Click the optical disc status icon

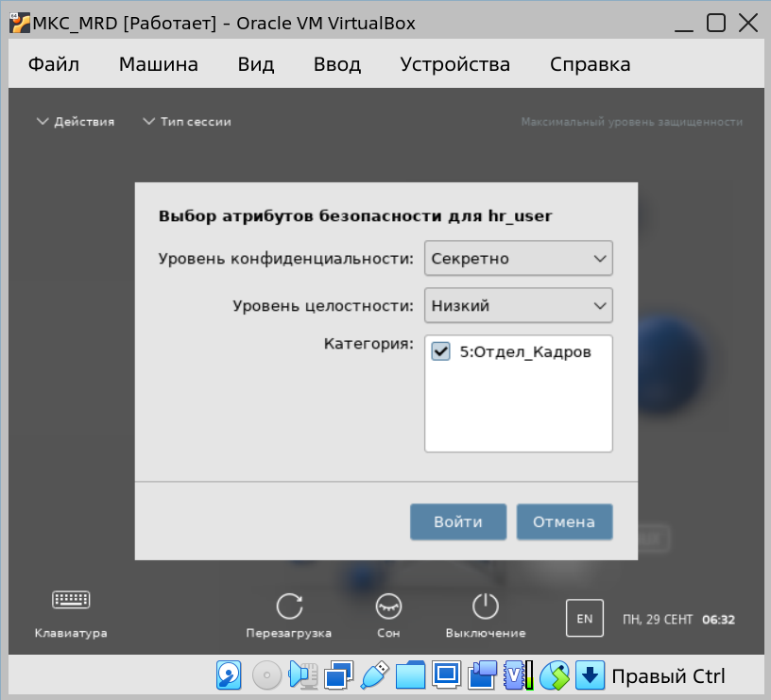pos(266,675)
